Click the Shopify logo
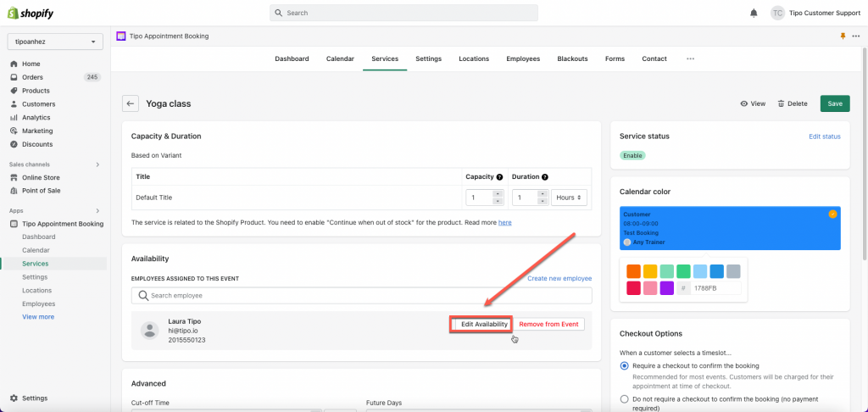Viewport: 868px width, 412px height. [x=31, y=14]
